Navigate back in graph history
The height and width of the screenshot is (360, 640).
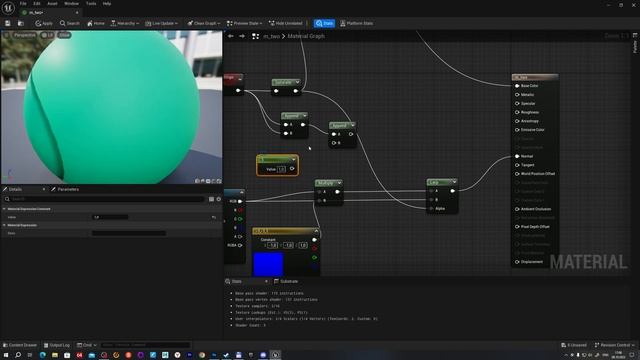231,36
